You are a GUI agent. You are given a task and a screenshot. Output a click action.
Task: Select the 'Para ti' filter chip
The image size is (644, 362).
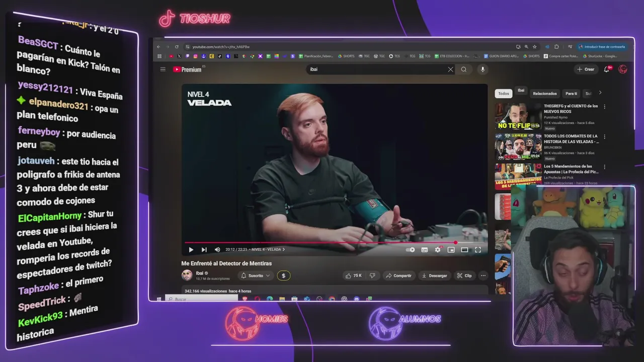pyautogui.click(x=571, y=94)
